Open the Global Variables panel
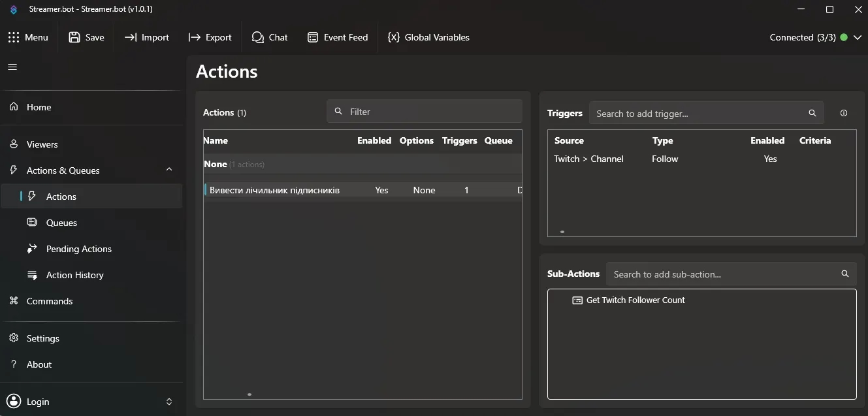The image size is (868, 416). tap(428, 37)
